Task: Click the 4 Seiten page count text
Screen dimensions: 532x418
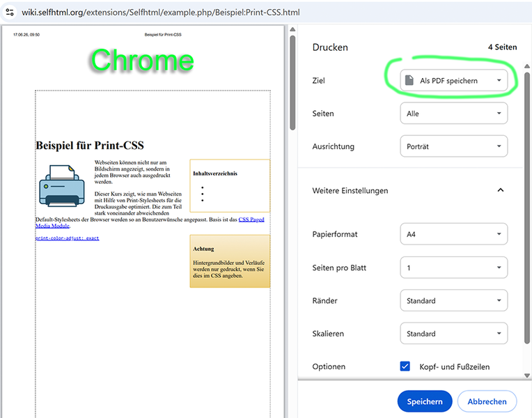Action: pyautogui.click(x=502, y=47)
